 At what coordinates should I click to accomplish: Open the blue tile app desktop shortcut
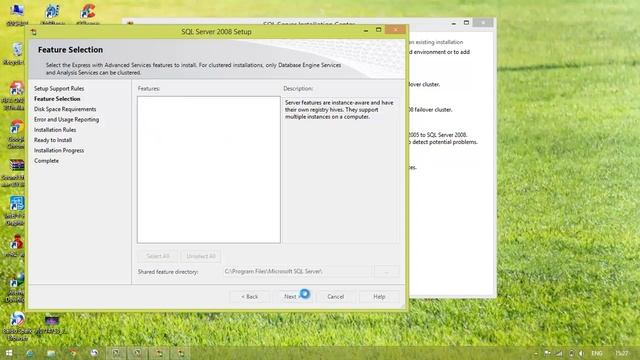[16, 210]
